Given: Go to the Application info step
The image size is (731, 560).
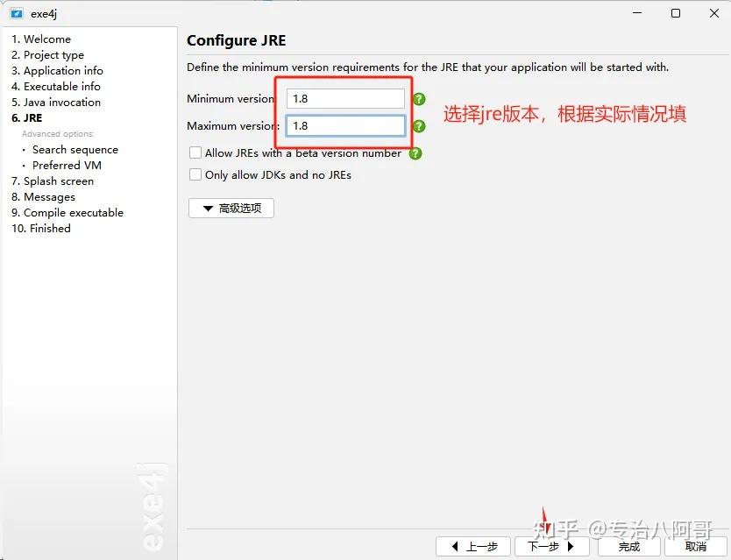Looking at the screenshot, I should (58, 70).
